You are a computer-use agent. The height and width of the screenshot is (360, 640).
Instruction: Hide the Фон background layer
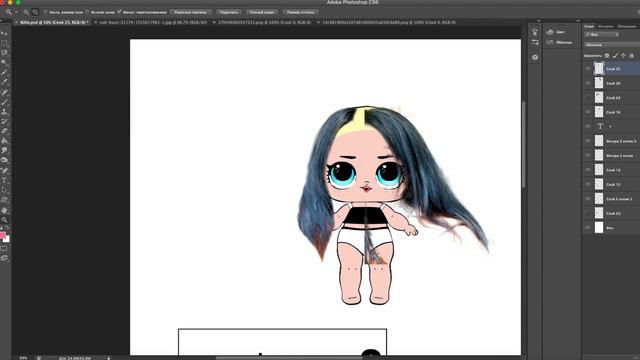click(x=587, y=228)
